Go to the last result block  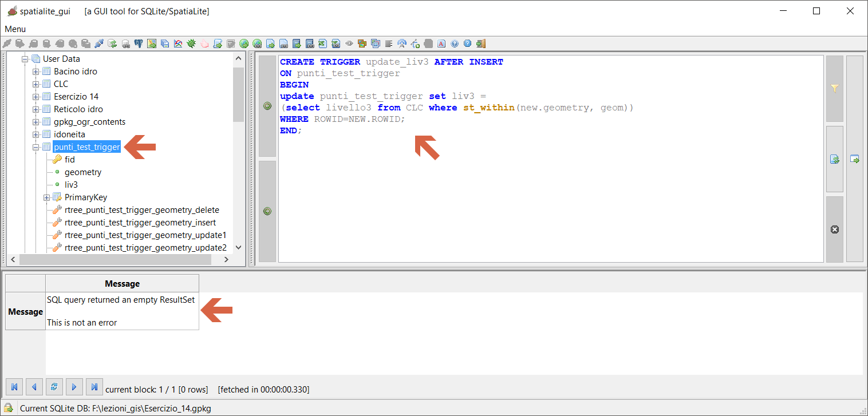click(94, 387)
